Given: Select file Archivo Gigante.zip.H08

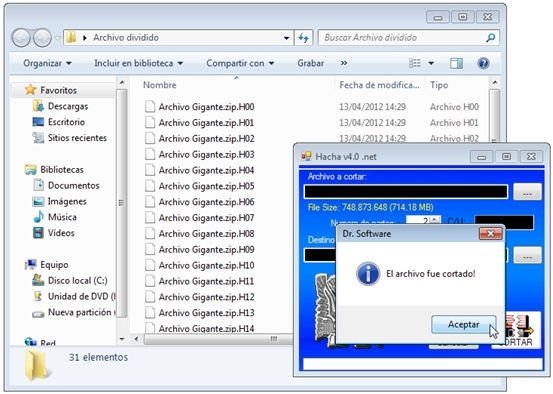Looking at the screenshot, I should click(x=206, y=234).
